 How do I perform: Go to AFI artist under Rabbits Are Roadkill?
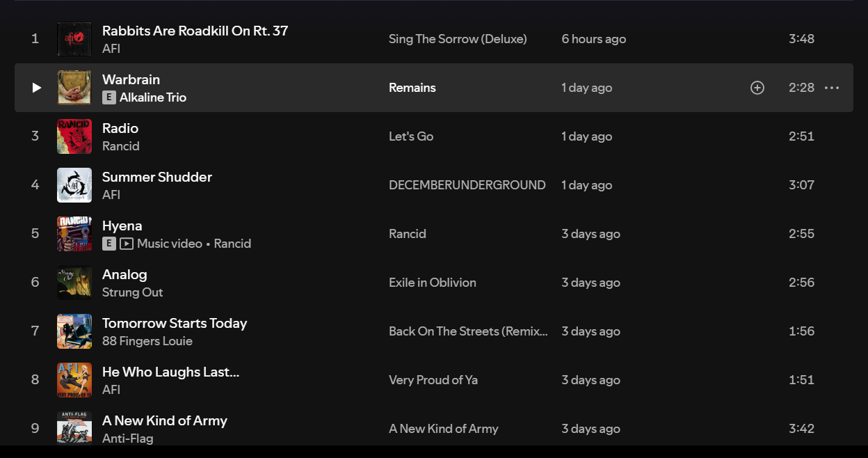click(x=111, y=49)
